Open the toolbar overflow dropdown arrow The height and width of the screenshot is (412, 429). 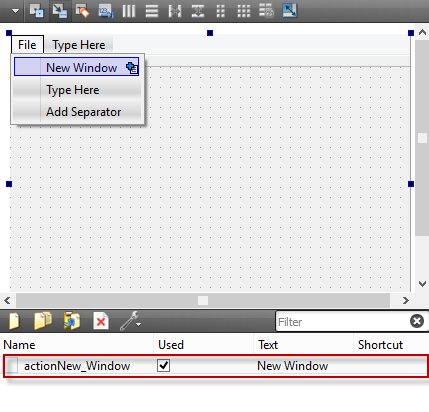[x=15, y=11]
